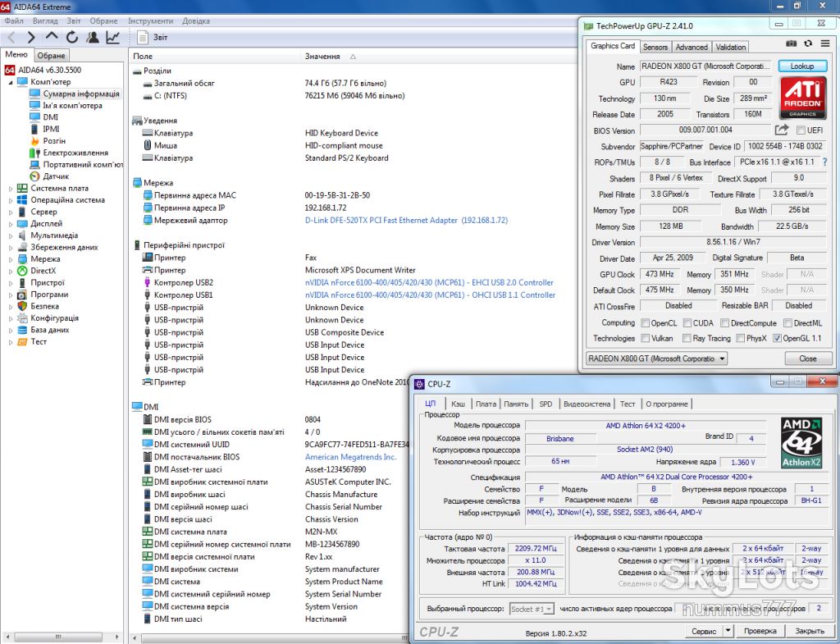Click the AIDA64 refresh toolbar icon
The image size is (840, 644).
pos(72,37)
